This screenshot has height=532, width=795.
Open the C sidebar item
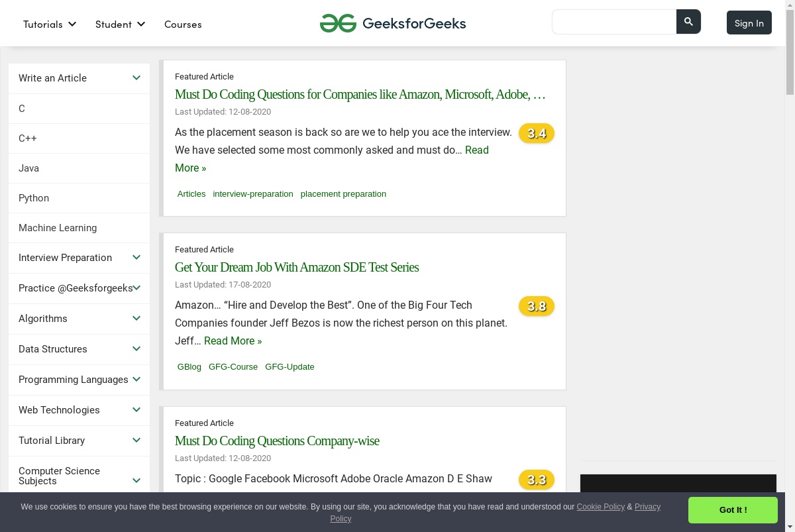coord(79,109)
